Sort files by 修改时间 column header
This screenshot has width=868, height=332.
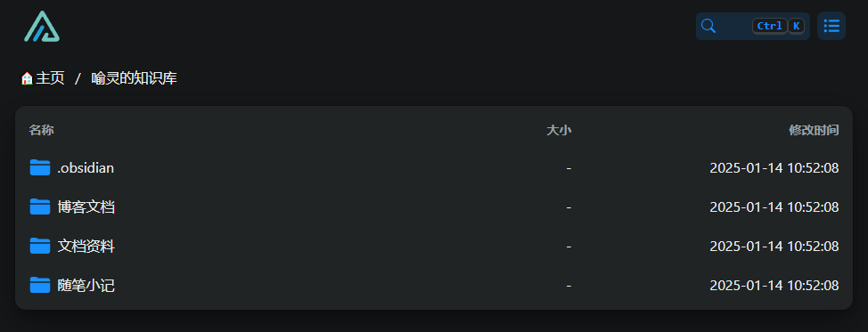[814, 131]
